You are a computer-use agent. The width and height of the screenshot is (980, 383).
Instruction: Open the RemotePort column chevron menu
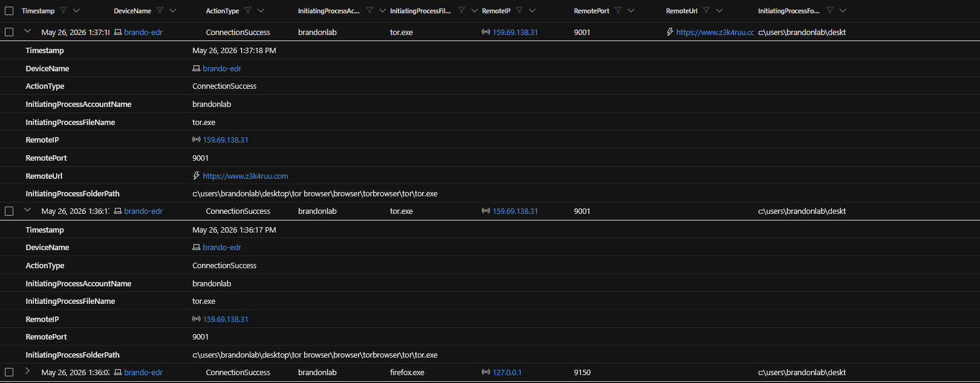(x=631, y=10)
